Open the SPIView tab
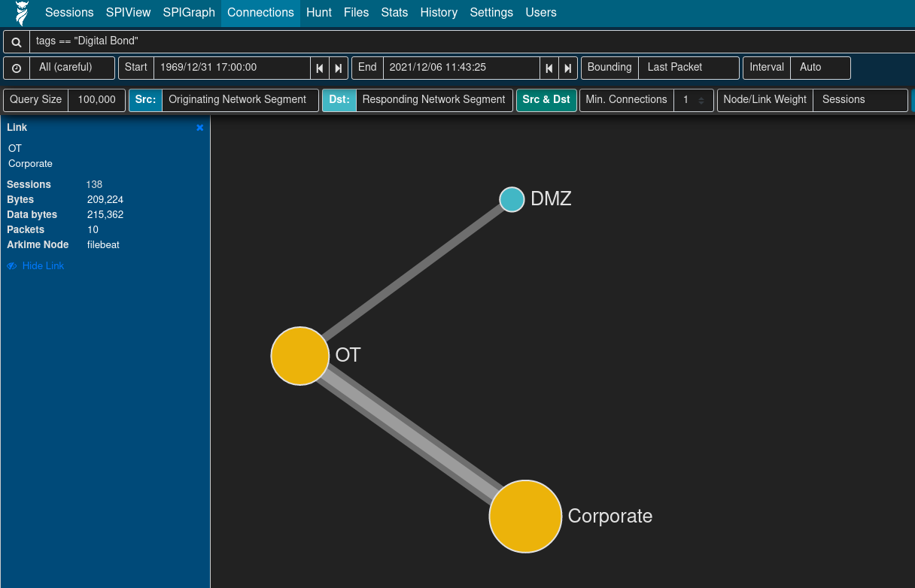This screenshot has width=915, height=588. (x=129, y=13)
